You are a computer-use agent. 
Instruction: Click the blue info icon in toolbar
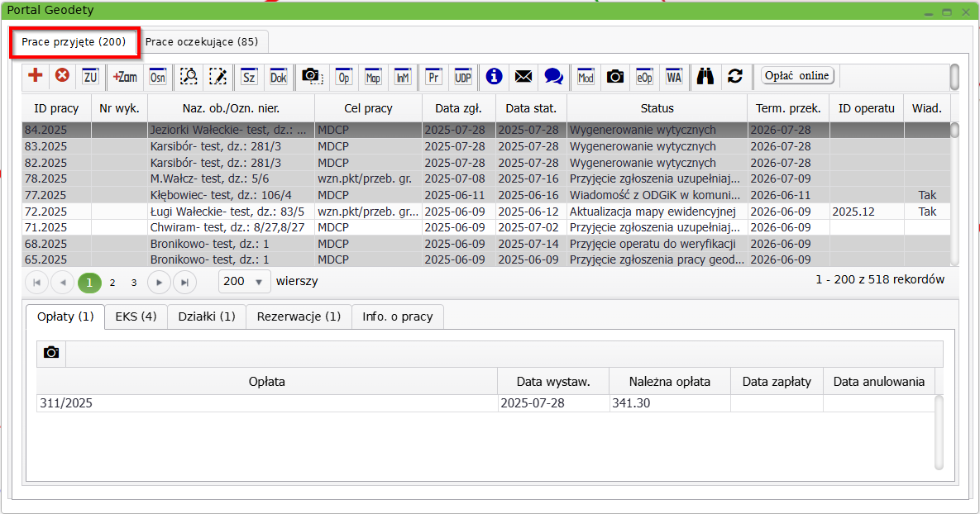[495, 76]
